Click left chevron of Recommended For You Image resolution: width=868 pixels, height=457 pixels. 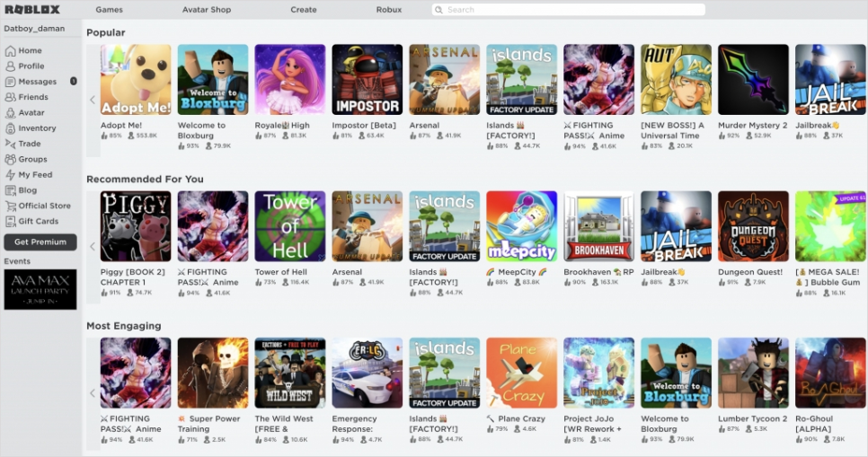coord(93,246)
